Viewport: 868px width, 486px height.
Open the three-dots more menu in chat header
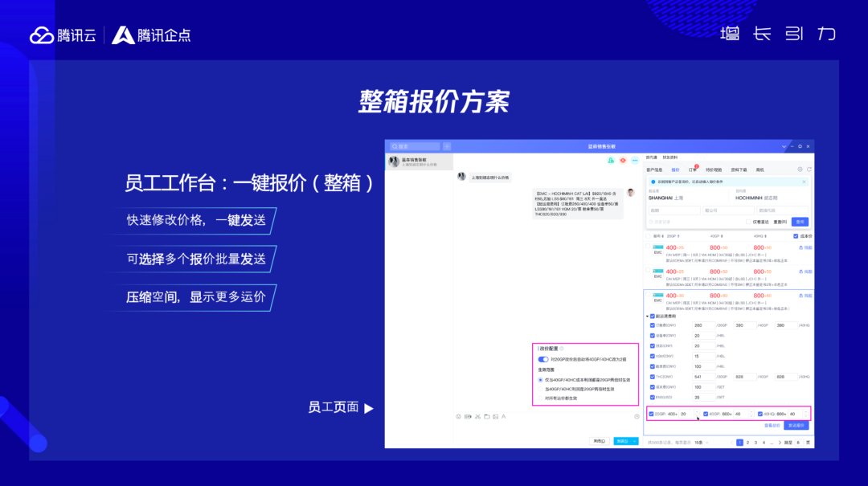click(x=635, y=161)
